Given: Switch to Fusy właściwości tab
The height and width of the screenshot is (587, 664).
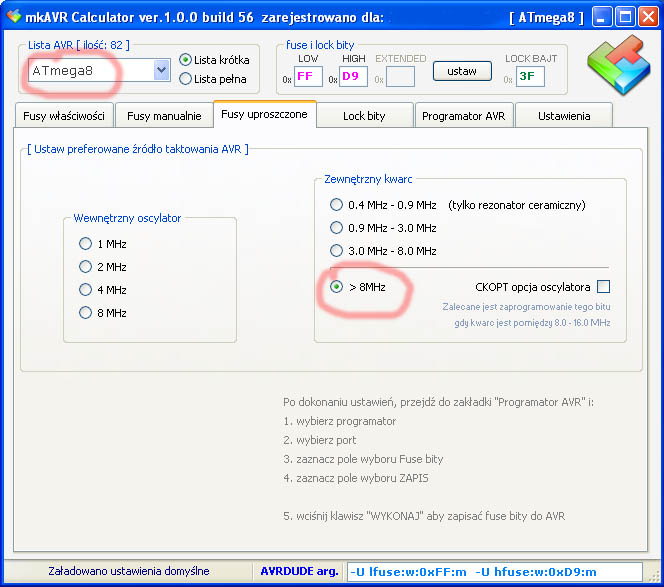Looking at the screenshot, I should (64, 116).
